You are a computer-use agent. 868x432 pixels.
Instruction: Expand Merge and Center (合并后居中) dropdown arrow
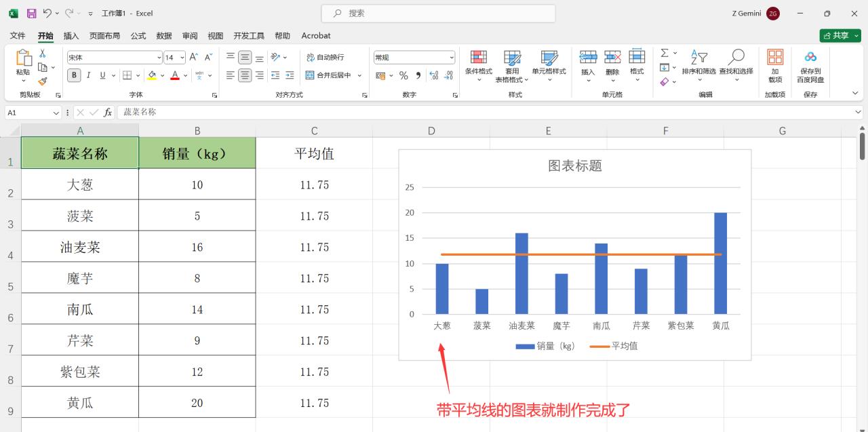coord(359,75)
